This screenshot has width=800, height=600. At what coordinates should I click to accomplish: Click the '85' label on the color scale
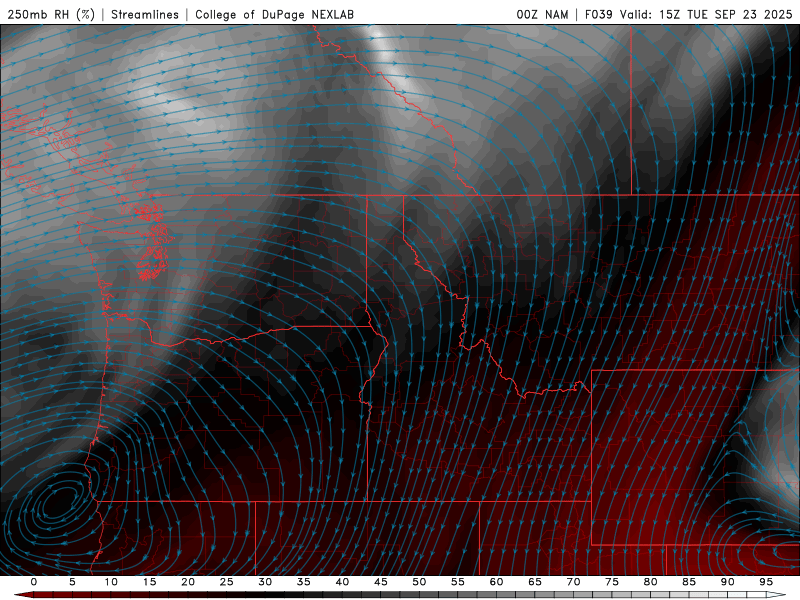click(x=689, y=582)
